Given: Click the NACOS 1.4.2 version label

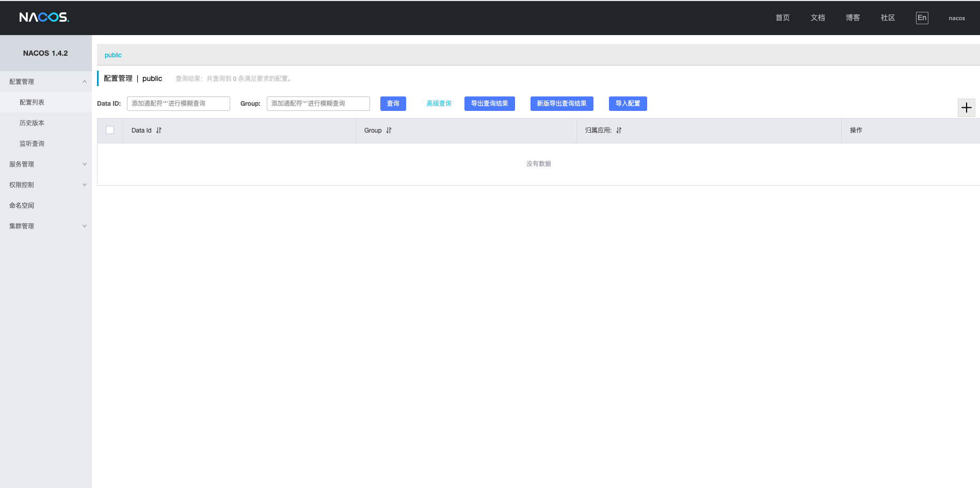Looking at the screenshot, I should pyautogui.click(x=45, y=53).
